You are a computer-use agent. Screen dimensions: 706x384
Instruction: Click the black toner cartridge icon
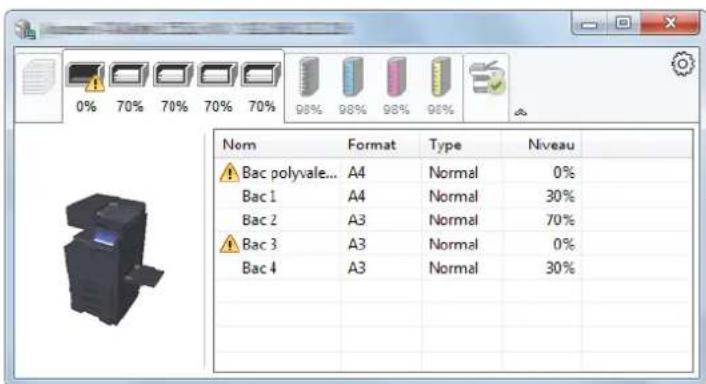tap(308, 77)
